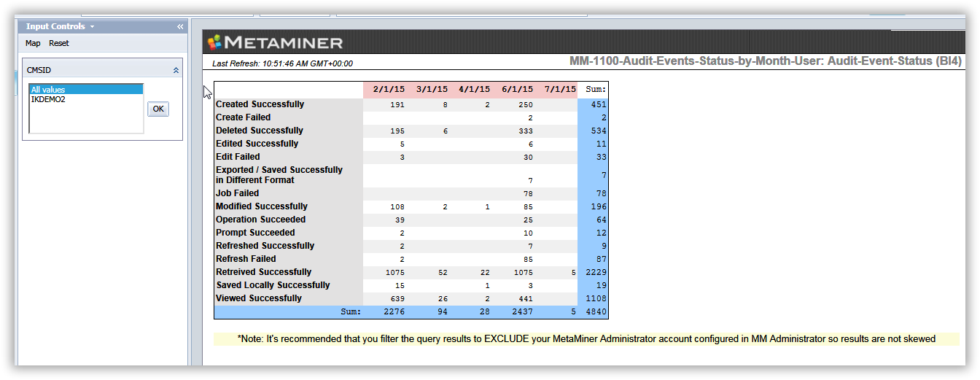Select Exported / Saved Successfully row label
This screenshot has width=980, height=380.
[x=279, y=175]
